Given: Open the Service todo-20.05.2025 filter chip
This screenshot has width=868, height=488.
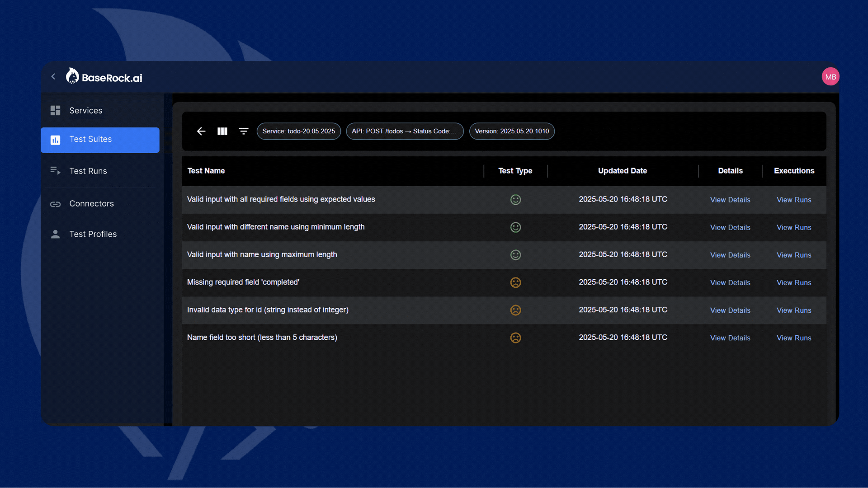Looking at the screenshot, I should [x=299, y=131].
